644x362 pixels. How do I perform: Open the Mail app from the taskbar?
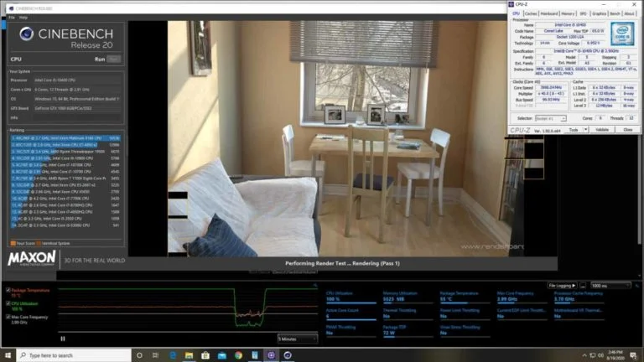pos(221,355)
